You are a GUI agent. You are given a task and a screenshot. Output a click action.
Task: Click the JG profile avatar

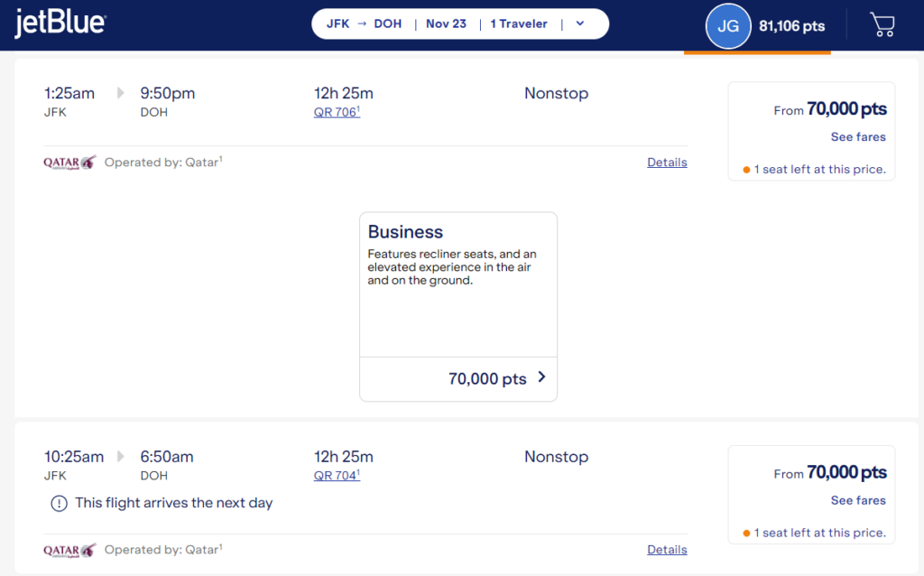coord(727,25)
